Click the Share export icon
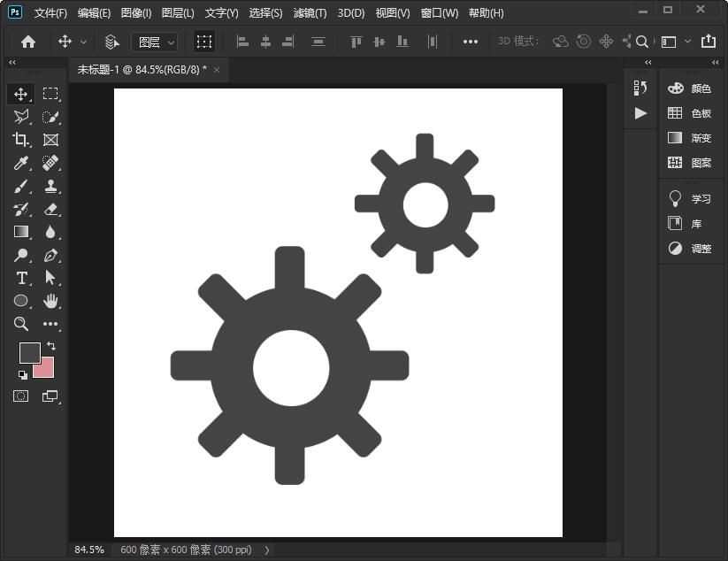Viewport: 728px width, 561px height. coord(709,41)
